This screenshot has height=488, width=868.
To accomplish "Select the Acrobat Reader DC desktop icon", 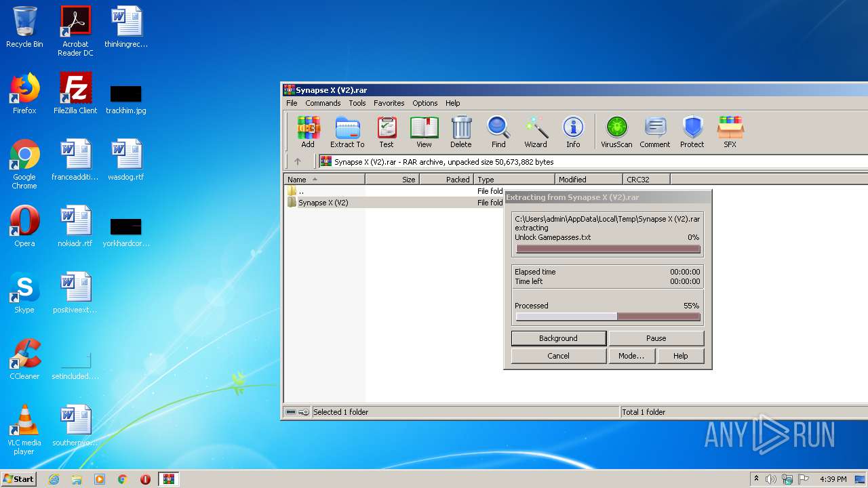I will tap(75, 32).
